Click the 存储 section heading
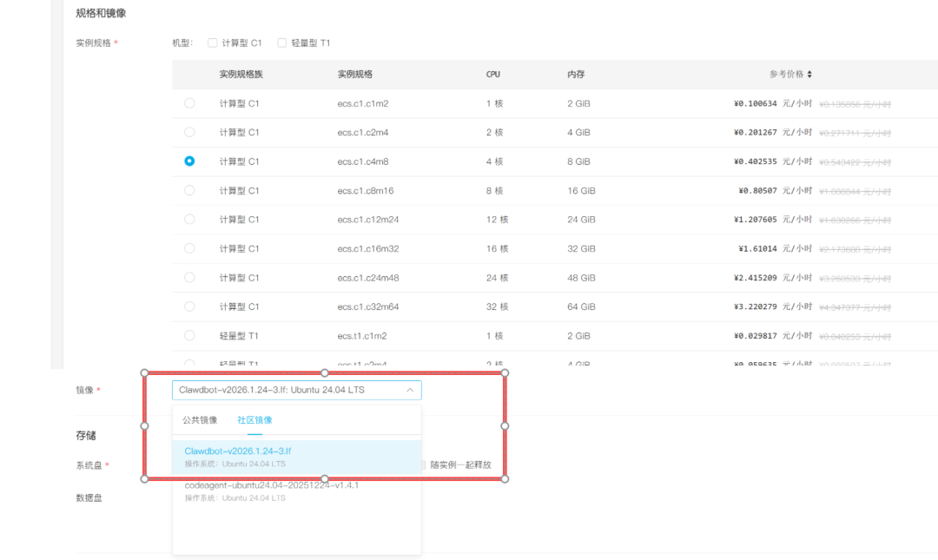 [x=86, y=436]
